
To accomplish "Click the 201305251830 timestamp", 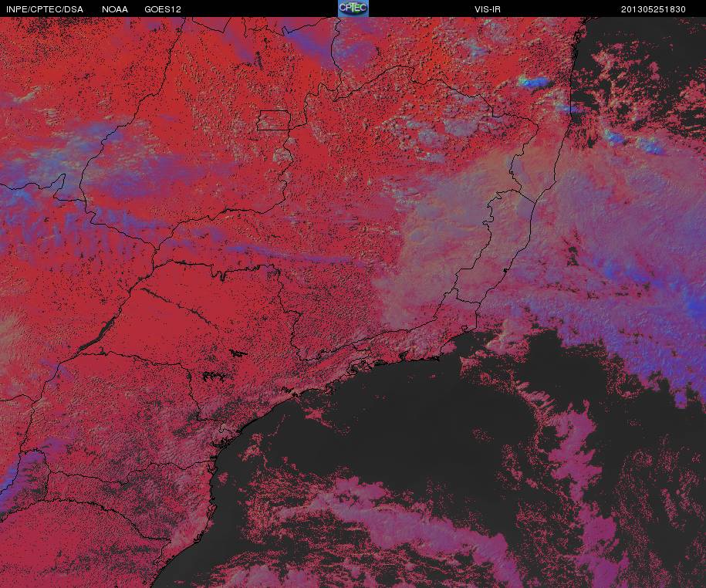I will point(654,9).
